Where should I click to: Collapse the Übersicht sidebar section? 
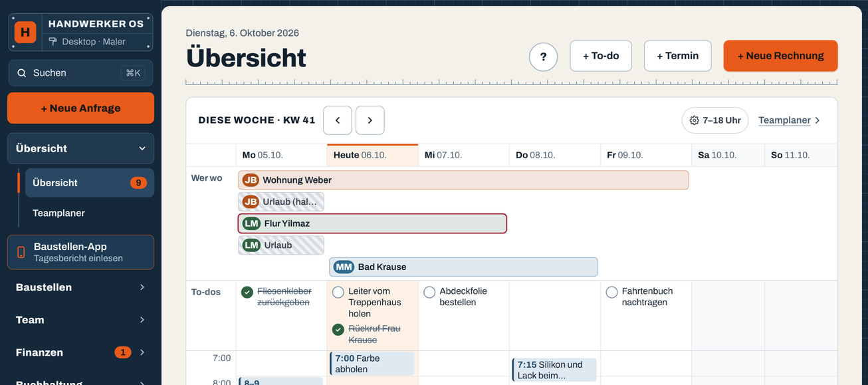(80, 148)
